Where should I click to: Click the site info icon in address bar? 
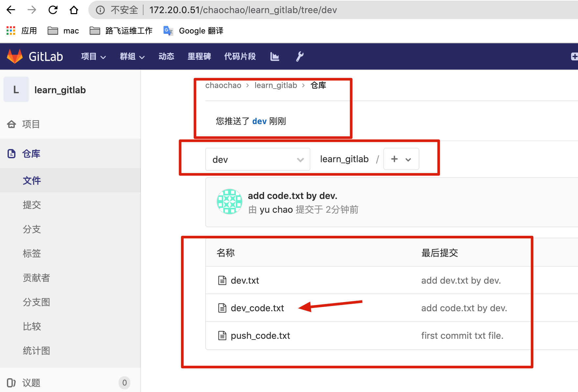click(100, 10)
